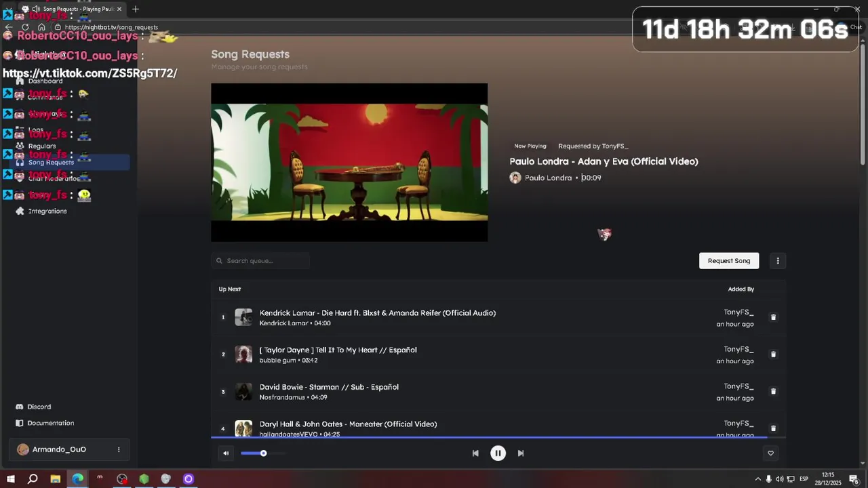Open the green cube app in taskbar
The width and height of the screenshot is (868, 488).
coord(144,479)
